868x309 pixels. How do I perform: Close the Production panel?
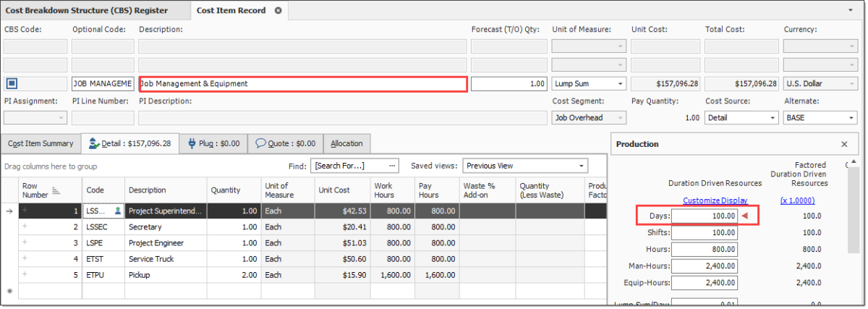pos(844,144)
